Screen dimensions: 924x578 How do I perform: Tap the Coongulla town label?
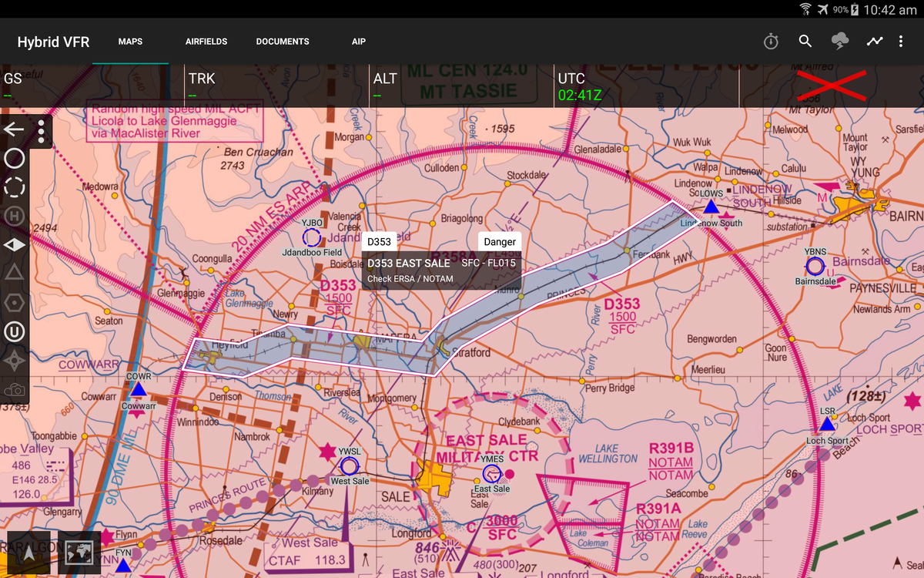(x=213, y=259)
